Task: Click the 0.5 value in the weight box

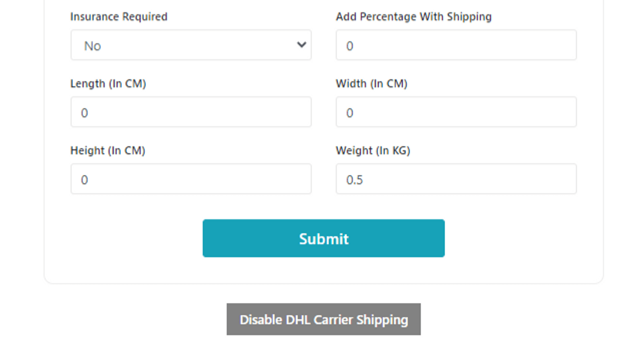Action: 355,180
